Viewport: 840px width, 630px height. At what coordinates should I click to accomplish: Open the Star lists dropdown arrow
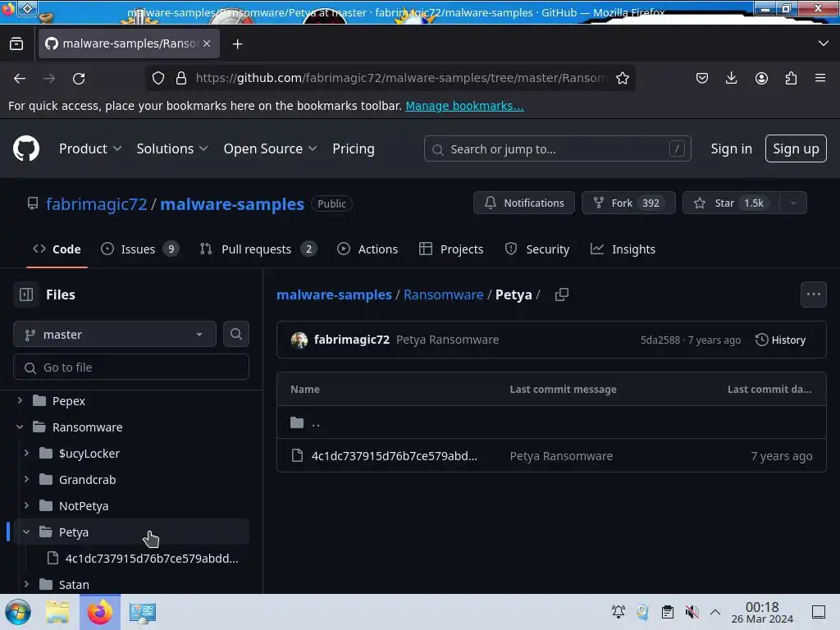point(793,203)
